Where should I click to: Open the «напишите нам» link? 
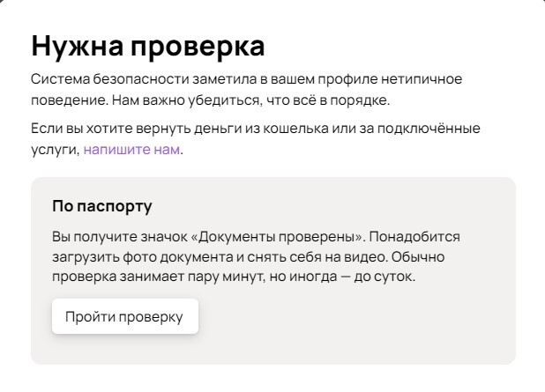[x=131, y=151]
